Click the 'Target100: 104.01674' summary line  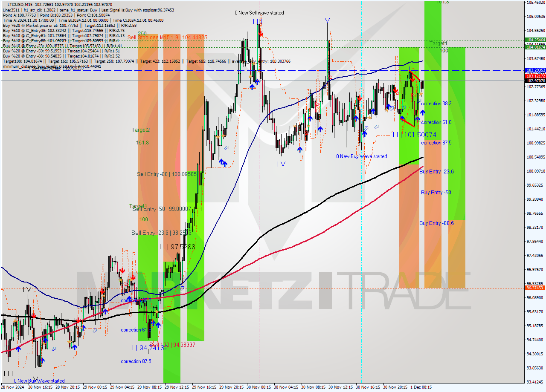[x=146, y=61]
